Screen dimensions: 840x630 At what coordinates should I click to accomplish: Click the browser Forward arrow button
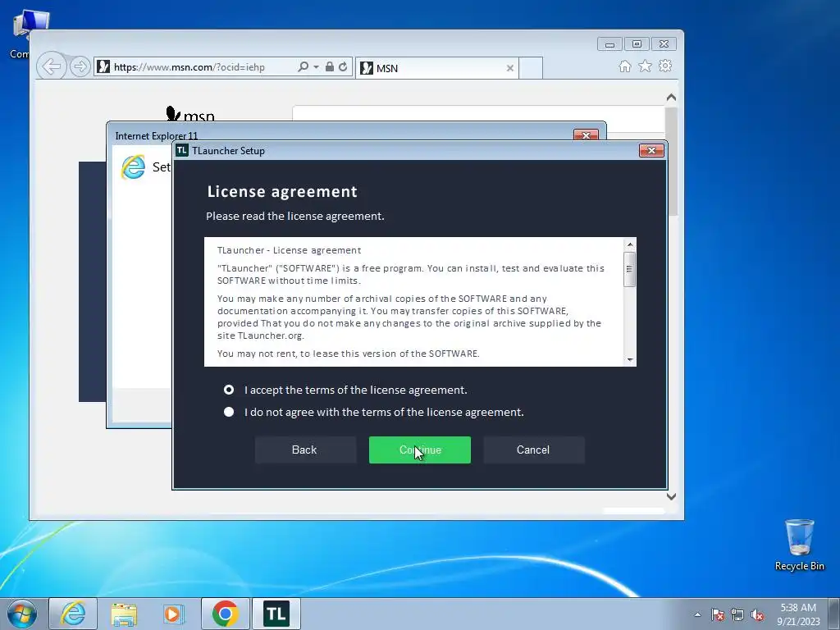pos(80,66)
